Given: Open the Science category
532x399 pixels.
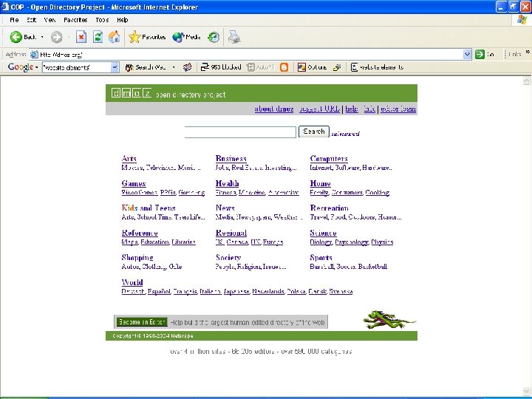Looking at the screenshot, I should coord(323,233).
